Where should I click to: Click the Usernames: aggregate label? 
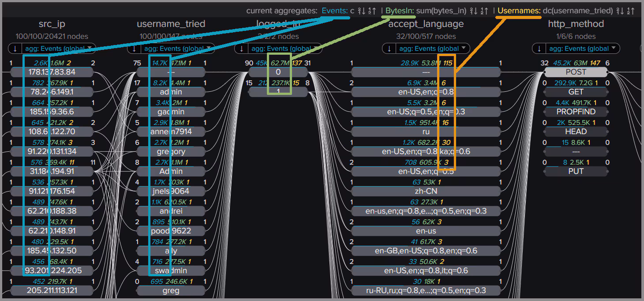point(519,11)
